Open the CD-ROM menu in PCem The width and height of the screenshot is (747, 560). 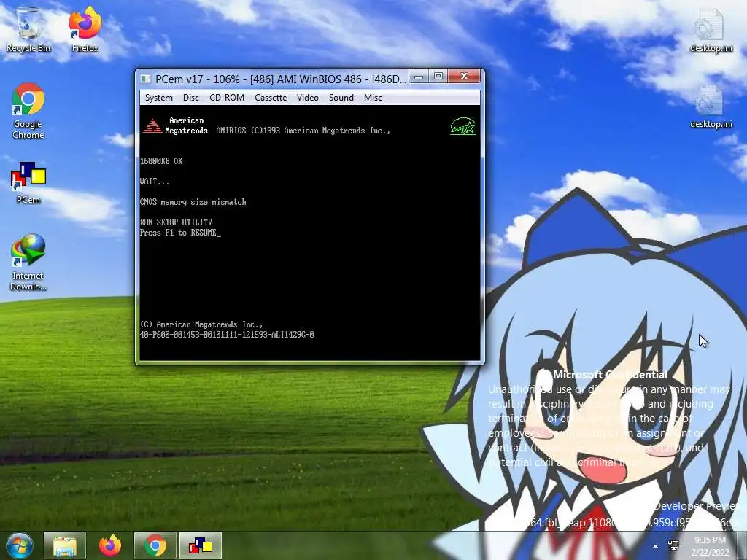click(x=227, y=98)
